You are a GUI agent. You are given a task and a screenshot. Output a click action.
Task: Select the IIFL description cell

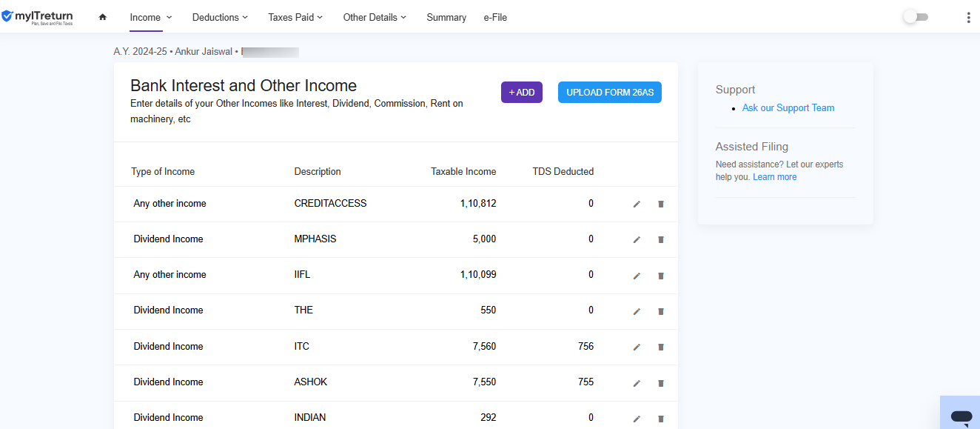[x=302, y=274]
